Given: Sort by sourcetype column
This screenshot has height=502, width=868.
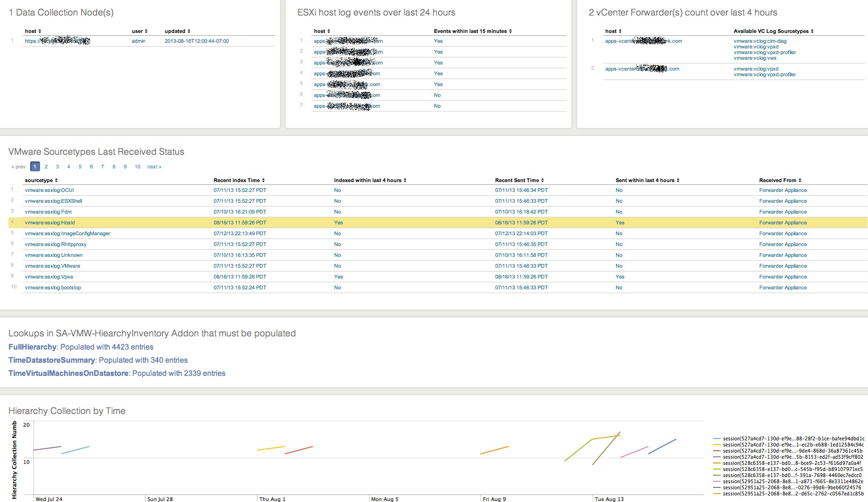Looking at the screenshot, I should [x=41, y=180].
